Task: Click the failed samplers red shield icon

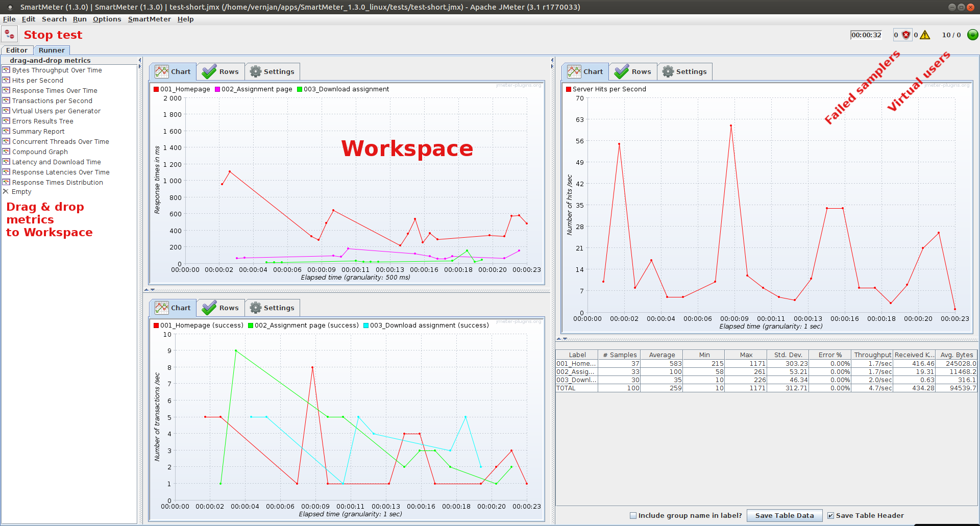Action: [906, 35]
